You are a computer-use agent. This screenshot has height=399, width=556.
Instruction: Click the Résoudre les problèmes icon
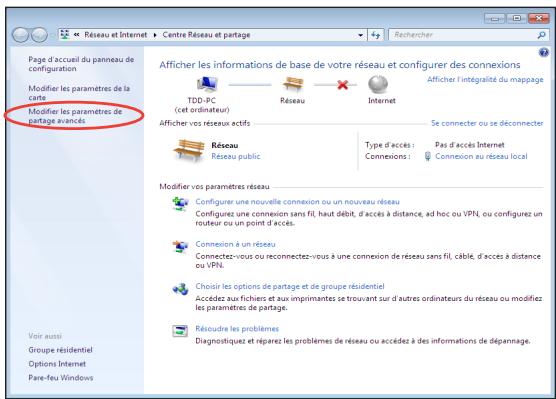pyautogui.click(x=180, y=331)
